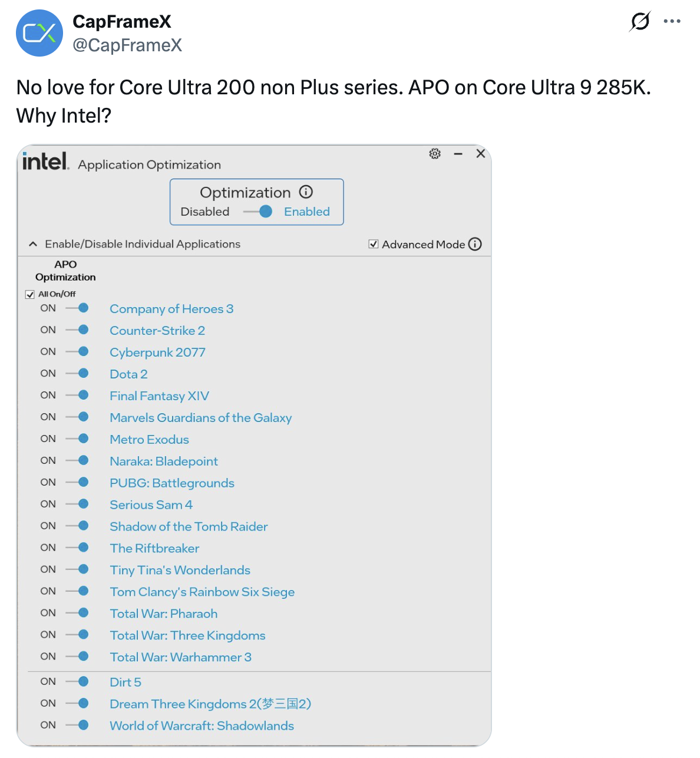Screen dimensions: 700x758
Task: Click the APO screenshot image
Action: (x=254, y=446)
